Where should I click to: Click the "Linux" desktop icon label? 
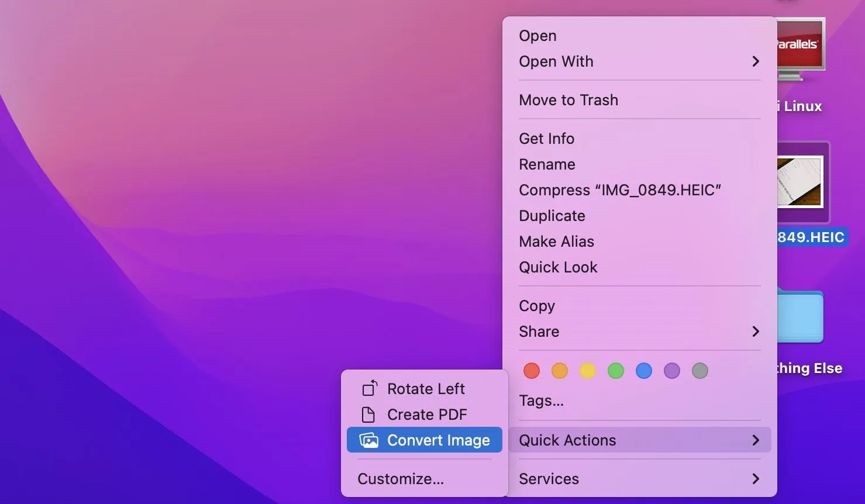[800, 106]
